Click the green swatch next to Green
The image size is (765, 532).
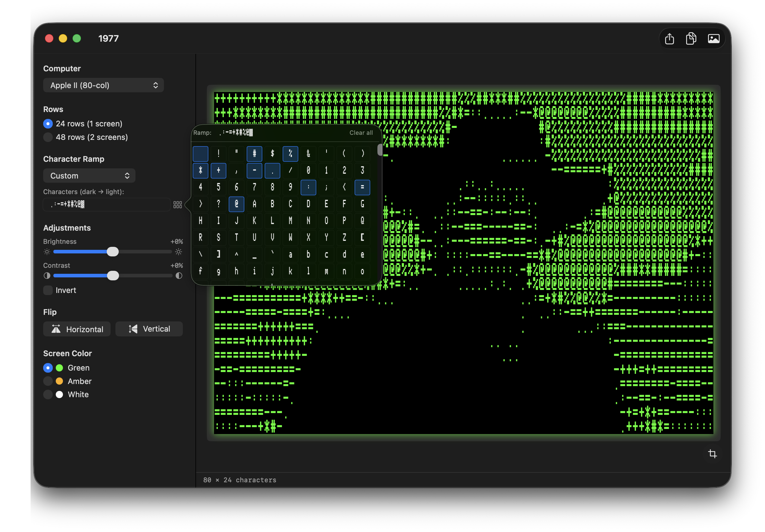click(x=60, y=368)
